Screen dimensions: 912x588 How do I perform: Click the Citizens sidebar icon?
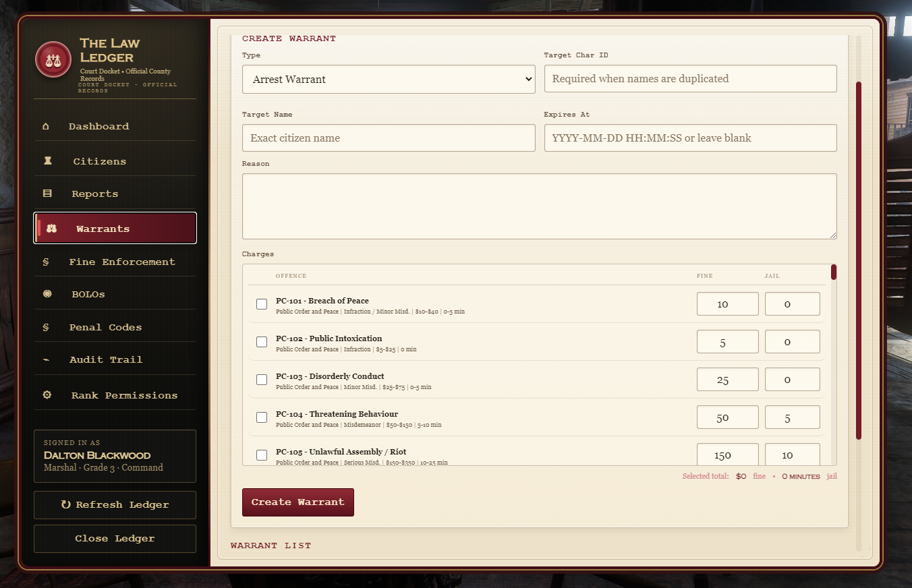click(47, 161)
